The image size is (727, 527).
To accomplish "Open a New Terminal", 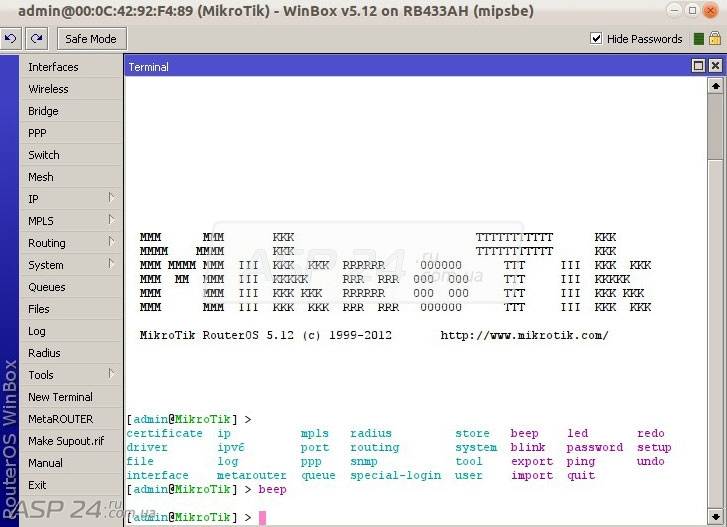I will click(x=71, y=397).
